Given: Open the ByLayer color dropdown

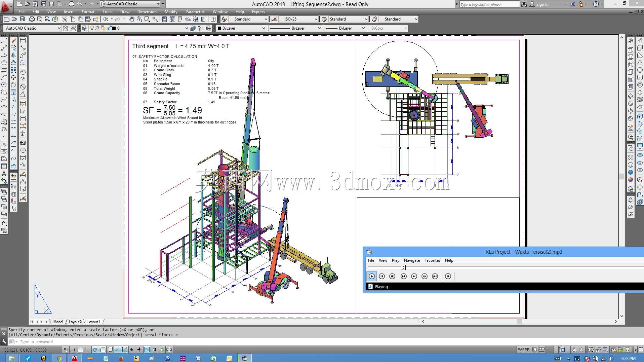Looking at the screenshot, I should (241, 28).
